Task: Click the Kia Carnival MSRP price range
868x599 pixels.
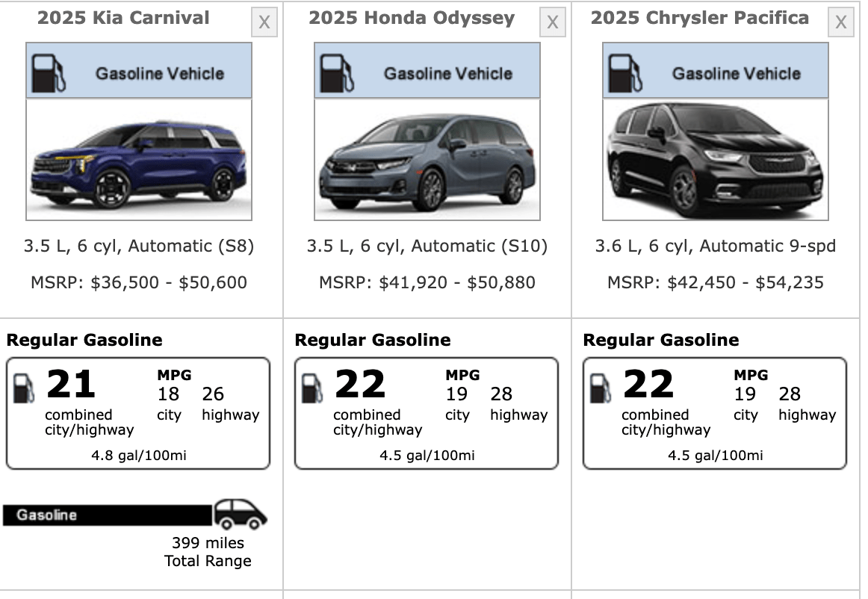Action: click(x=139, y=282)
